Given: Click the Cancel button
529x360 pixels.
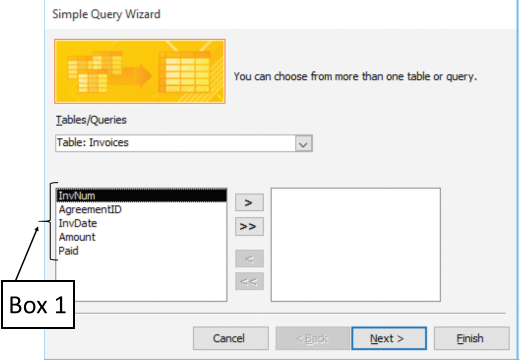Looking at the screenshot, I should pos(231,338).
